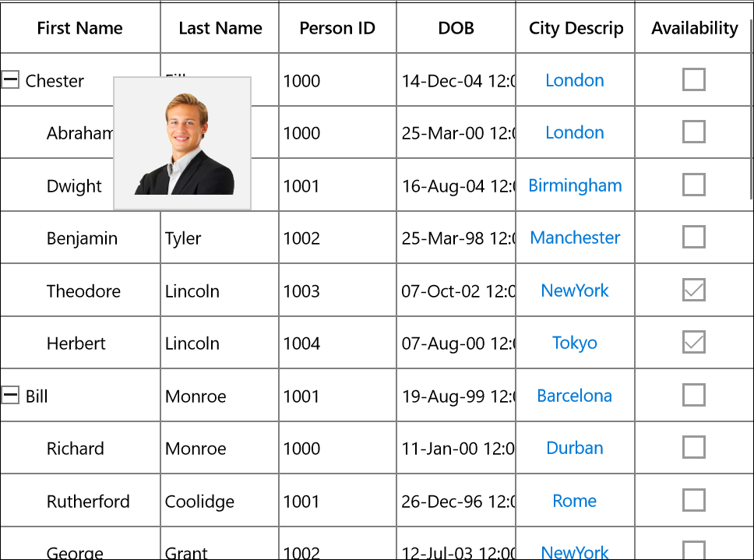The width and height of the screenshot is (754, 560).
Task: Click the vertical scrollbar thumb
Action: (752, 109)
